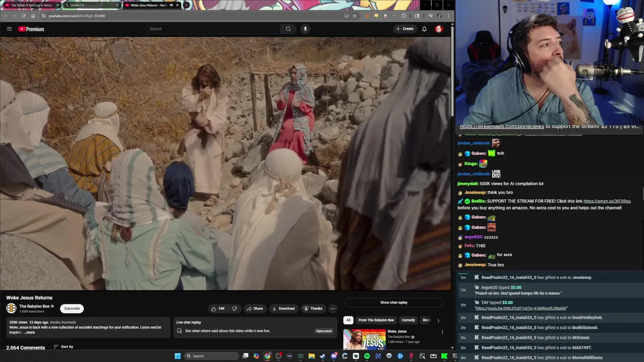Bookmark this page with the star icon
This screenshot has width=644, height=362.
pyautogui.click(x=355, y=16)
